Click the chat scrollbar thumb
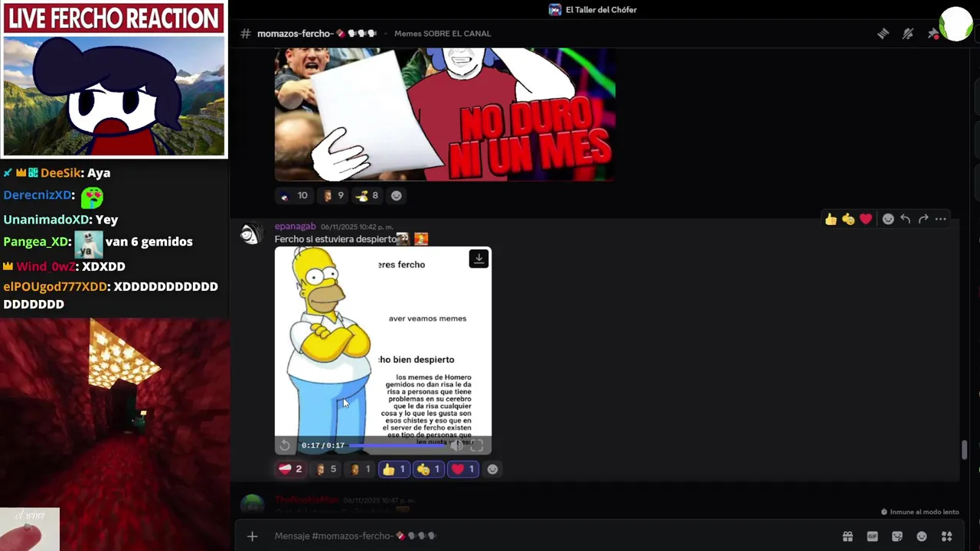The height and width of the screenshot is (551, 980). point(964,450)
